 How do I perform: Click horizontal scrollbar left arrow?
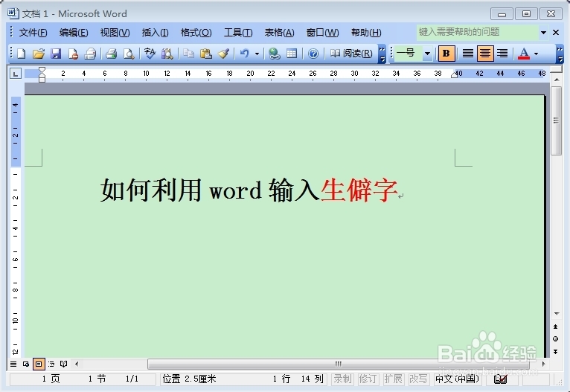tap(77, 364)
